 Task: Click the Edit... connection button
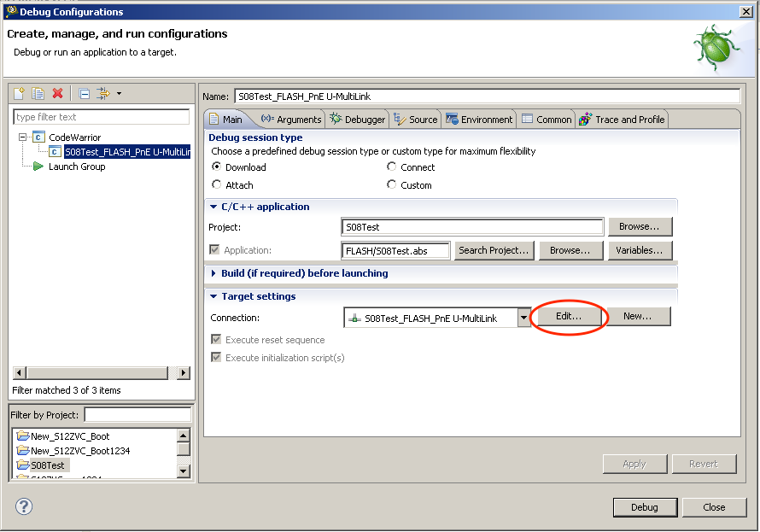tap(569, 316)
